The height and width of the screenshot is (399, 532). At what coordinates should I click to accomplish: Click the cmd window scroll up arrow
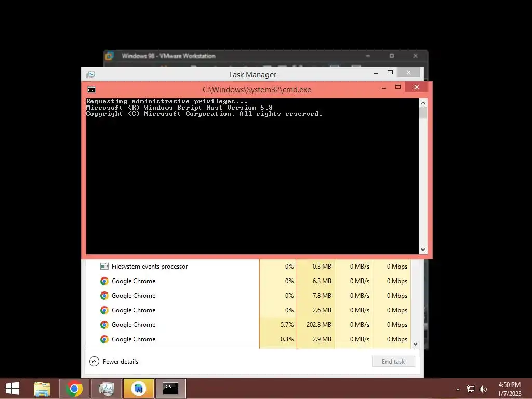423,103
